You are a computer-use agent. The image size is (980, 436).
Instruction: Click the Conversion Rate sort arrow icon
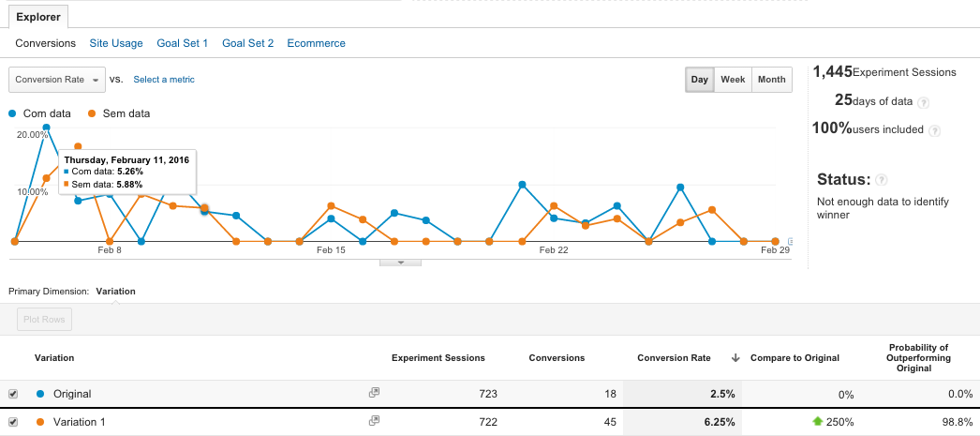(735, 358)
